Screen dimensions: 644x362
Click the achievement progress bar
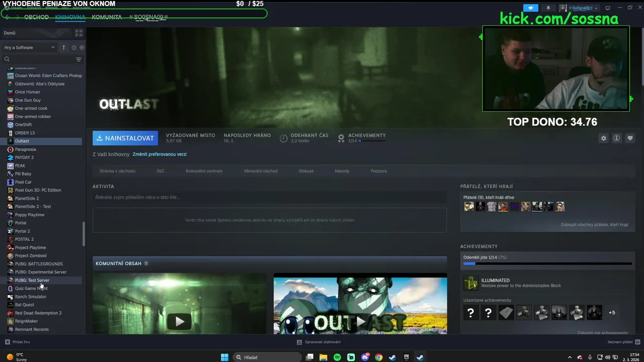pyautogui.click(x=547, y=263)
